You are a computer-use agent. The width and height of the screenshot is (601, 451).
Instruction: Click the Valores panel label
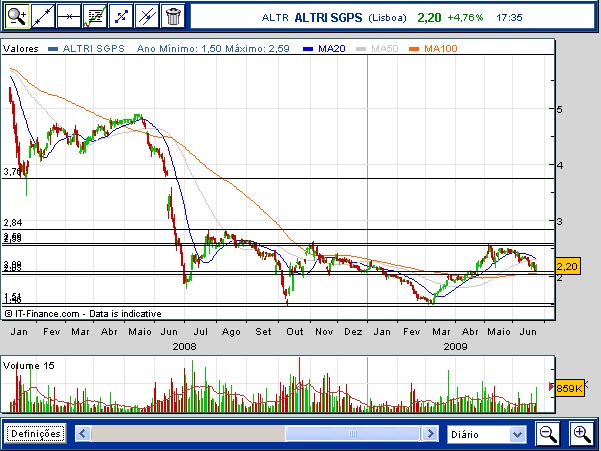pos(21,49)
